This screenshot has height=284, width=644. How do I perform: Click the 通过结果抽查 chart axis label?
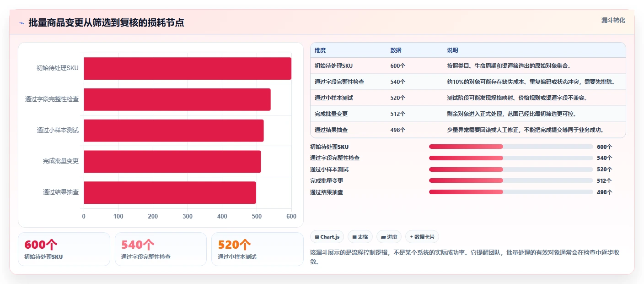pos(61,192)
